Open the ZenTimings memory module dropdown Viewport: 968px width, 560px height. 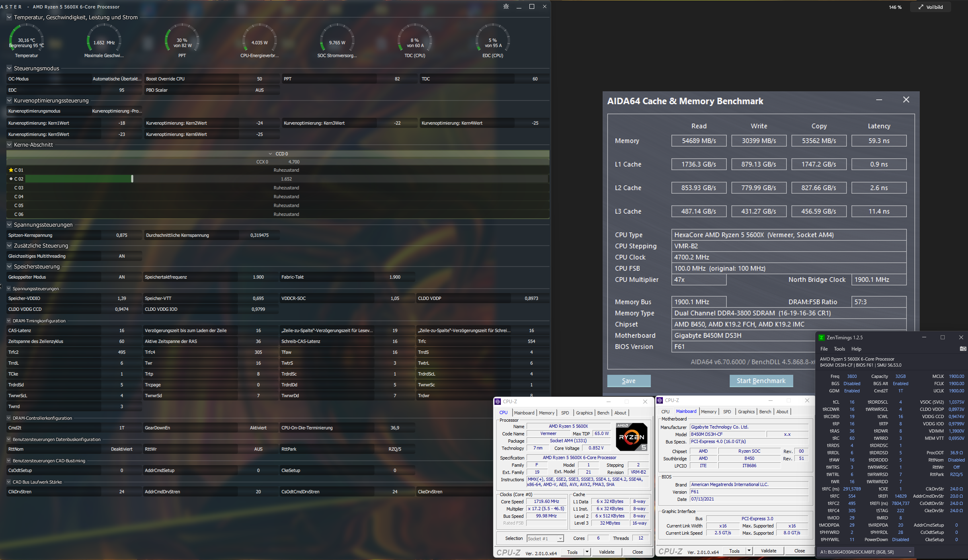(x=866, y=552)
